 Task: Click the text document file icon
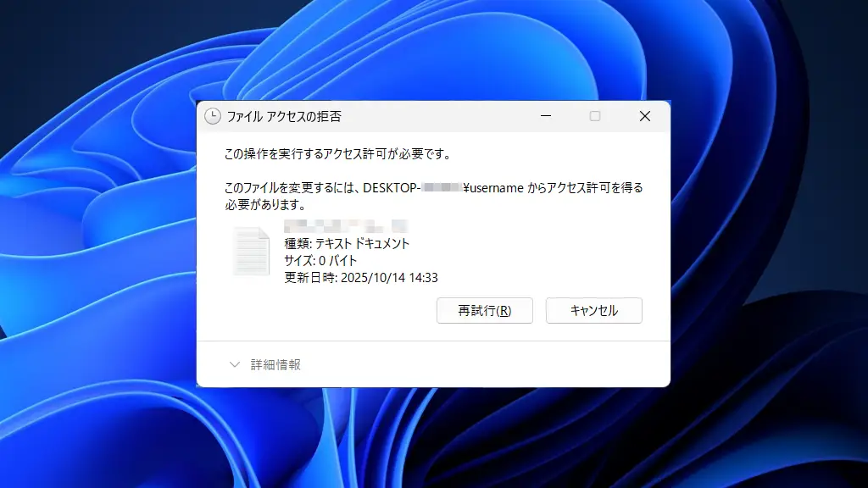click(251, 251)
